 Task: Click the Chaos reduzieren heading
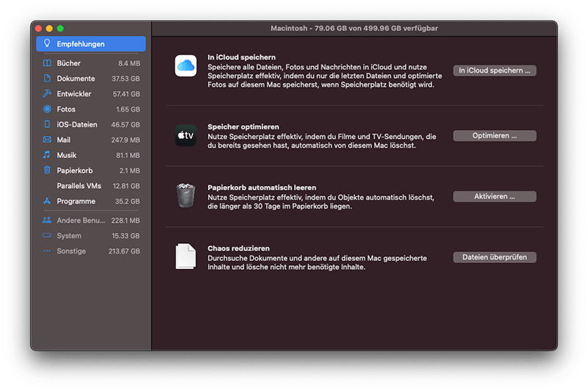coord(238,248)
